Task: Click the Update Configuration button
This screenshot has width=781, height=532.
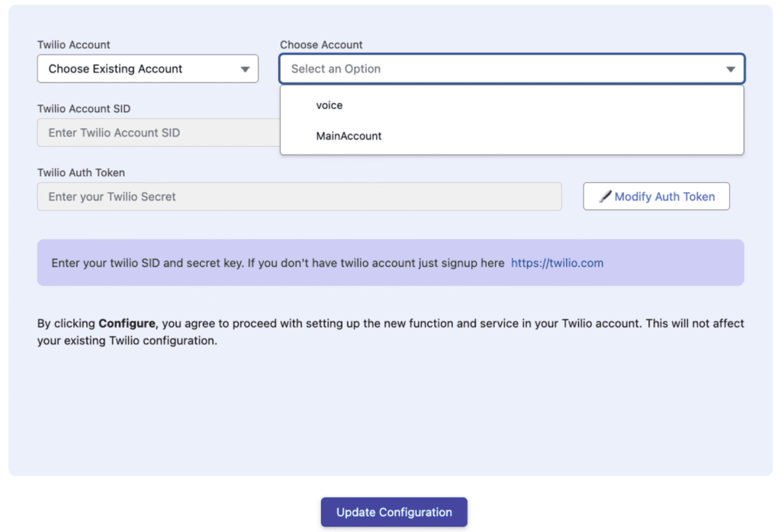Action: tap(394, 512)
